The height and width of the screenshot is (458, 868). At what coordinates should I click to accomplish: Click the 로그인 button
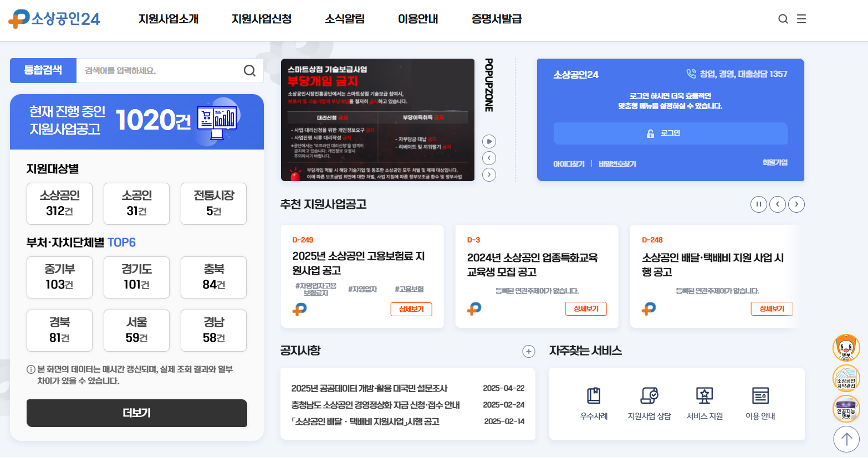coord(670,133)
